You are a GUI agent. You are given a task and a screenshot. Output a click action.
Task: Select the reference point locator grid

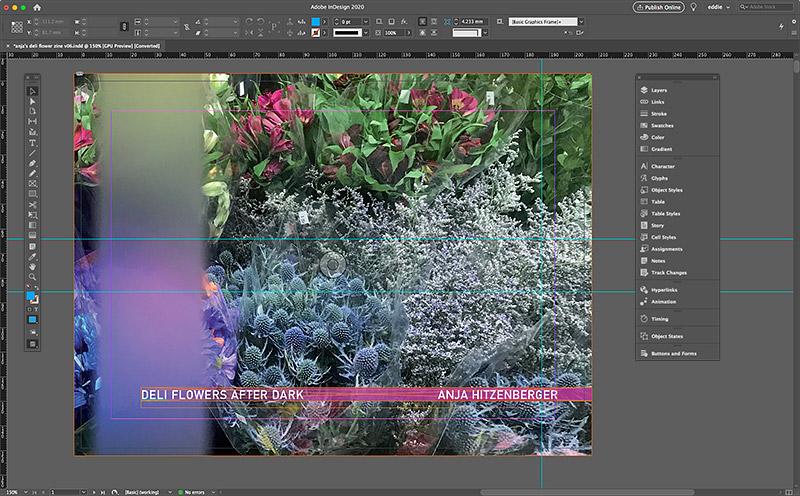[17, 27]
